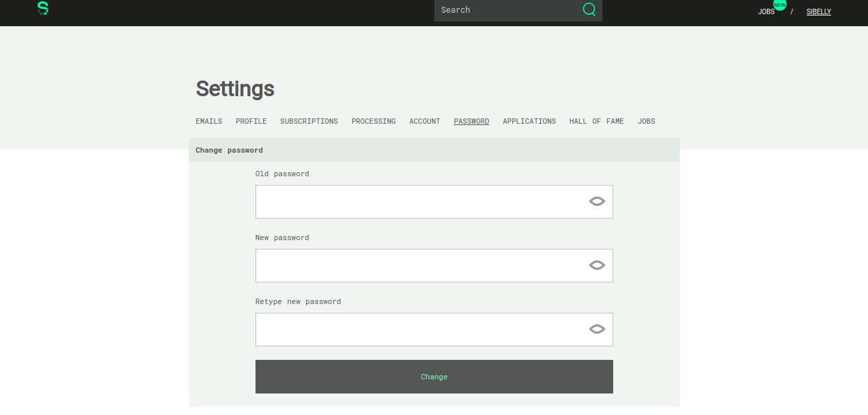
Task: Open the Emails settings tab
Action: (x=209, y=122)
